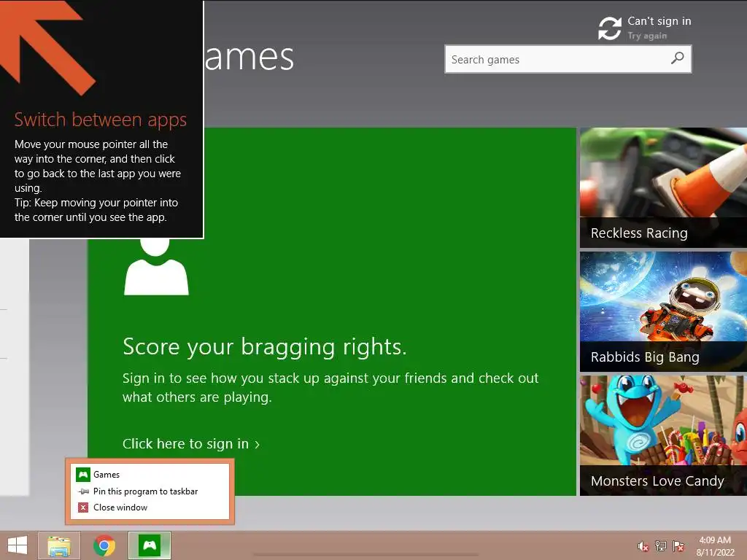Click the search magnifier icon
The image size is (747, 560).
coord(677,58)
